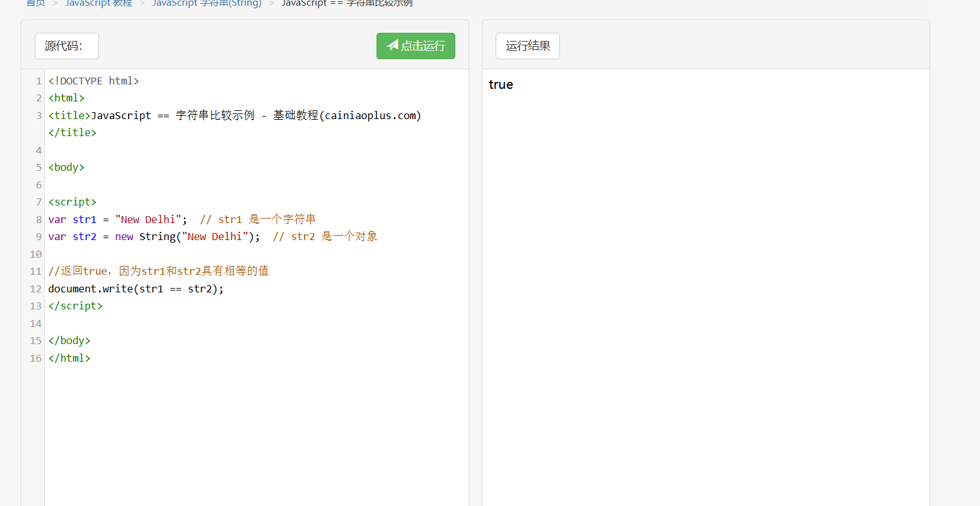Click the comment //返回true line
Screen dimensions: 980x506
point(159,271)
